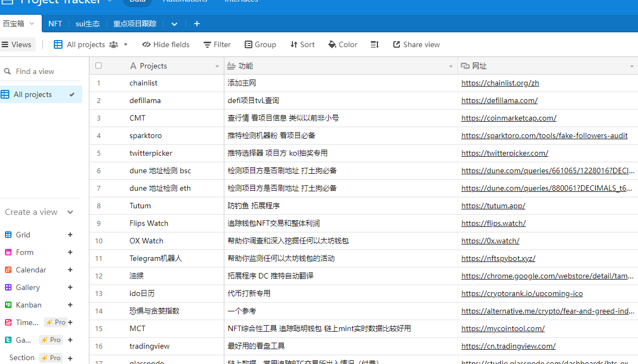Select the 代币打新专用 cell
The height and width of the screenshot is (364, 638).
pos(341,293)
